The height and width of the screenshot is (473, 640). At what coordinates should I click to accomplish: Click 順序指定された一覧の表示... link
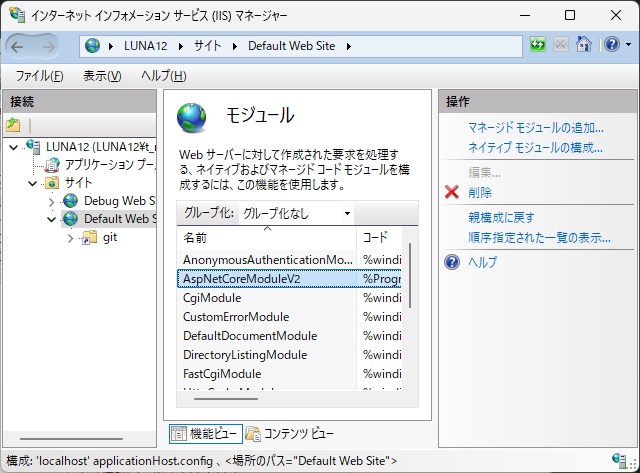tap(540, 237)
